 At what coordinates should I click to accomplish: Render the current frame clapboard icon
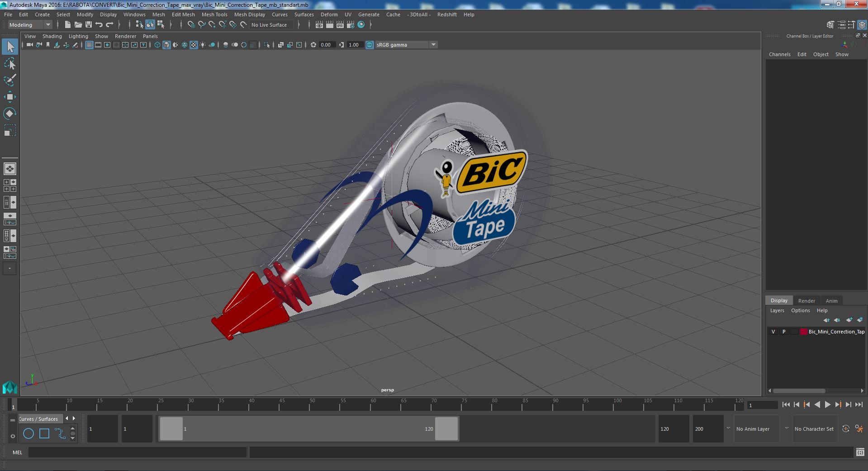coord(330,25)
